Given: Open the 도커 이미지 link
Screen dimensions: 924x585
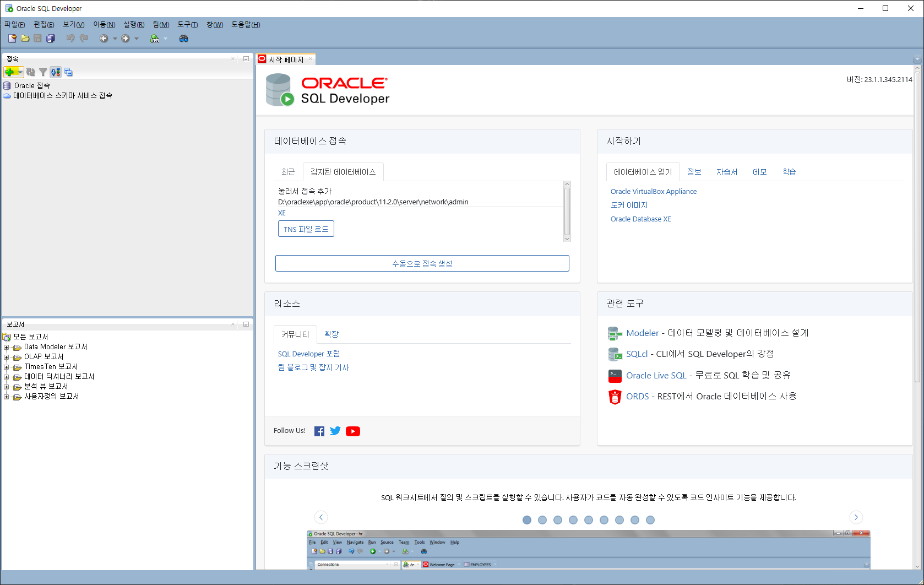Looking at the screenshot, I should (629, 205).
